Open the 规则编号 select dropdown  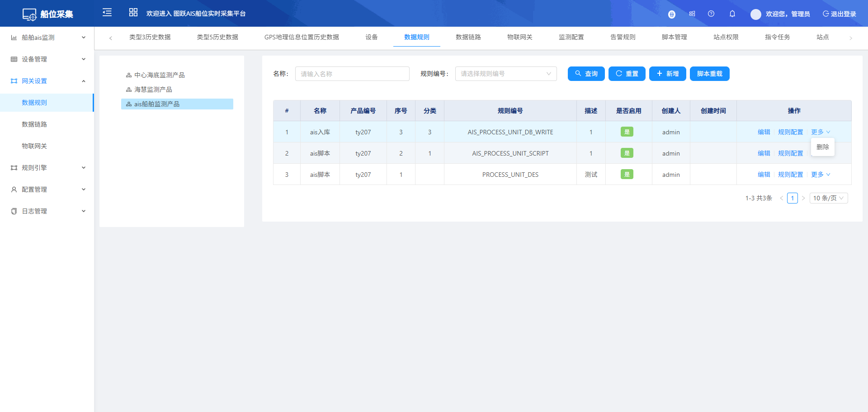505,74
